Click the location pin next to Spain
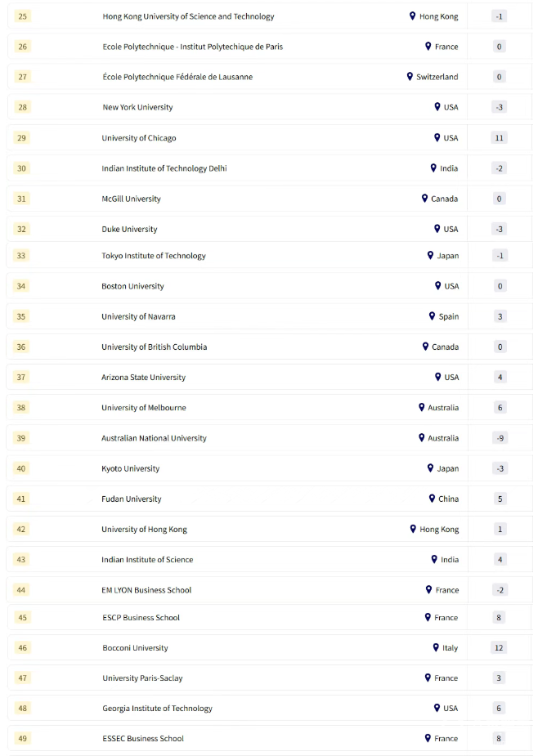Screen dimensions: 538x756 432,316
